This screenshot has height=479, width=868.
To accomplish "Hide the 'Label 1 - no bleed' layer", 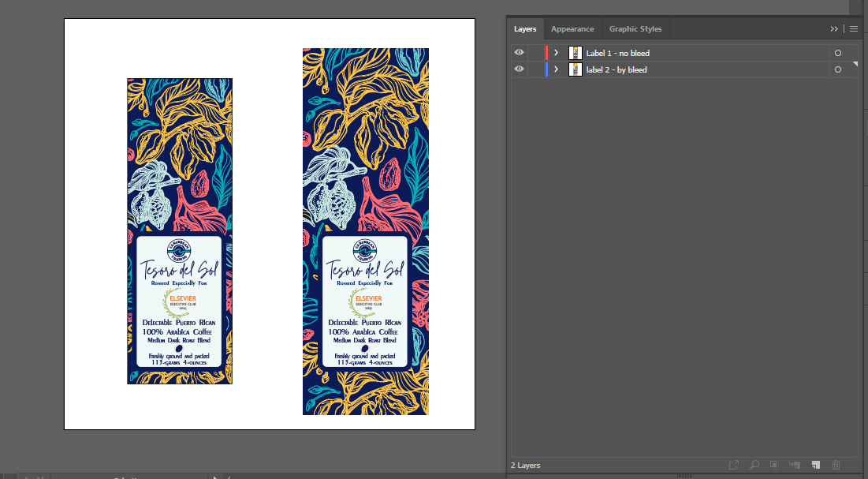I will 519,53.
